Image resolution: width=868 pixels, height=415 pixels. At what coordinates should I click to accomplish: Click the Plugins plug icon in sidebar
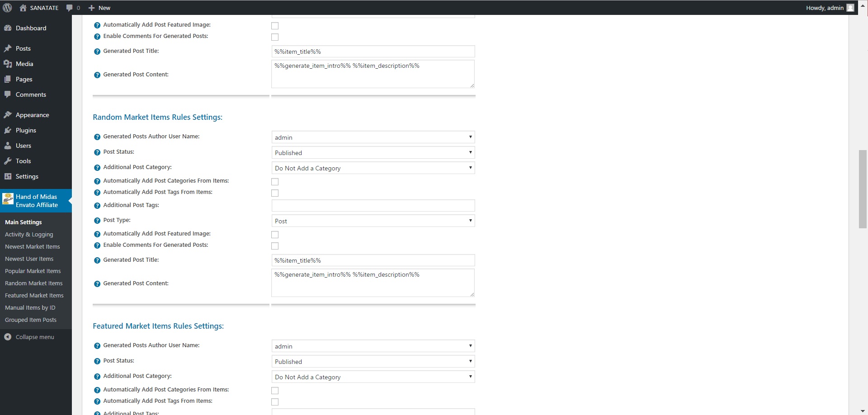click(8, 130)
